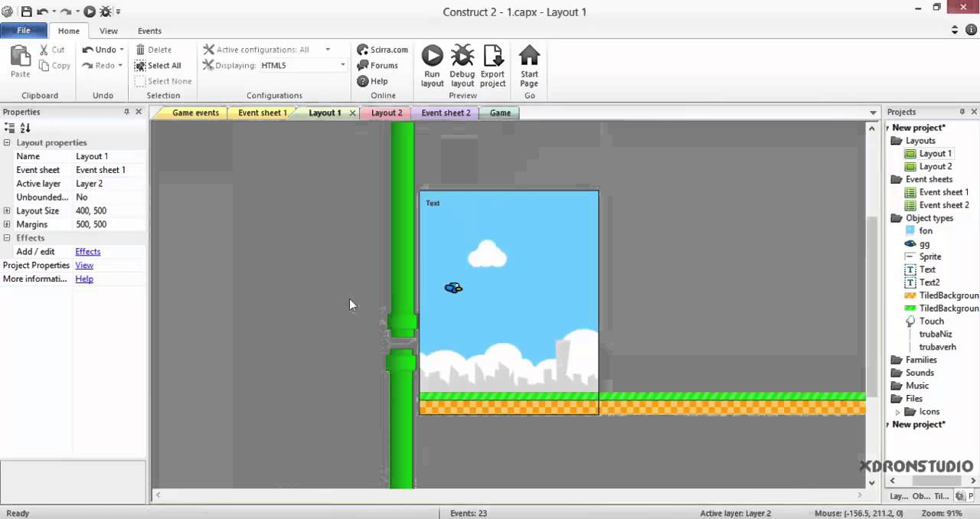Screen dimensions: 980x519
Task: Click the Project Properties View link
Action: point(84,266)
